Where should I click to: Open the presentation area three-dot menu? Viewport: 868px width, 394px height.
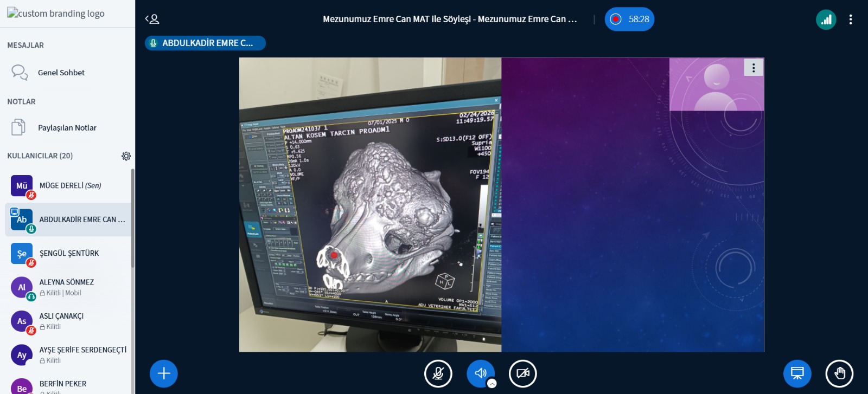(753, 68)
